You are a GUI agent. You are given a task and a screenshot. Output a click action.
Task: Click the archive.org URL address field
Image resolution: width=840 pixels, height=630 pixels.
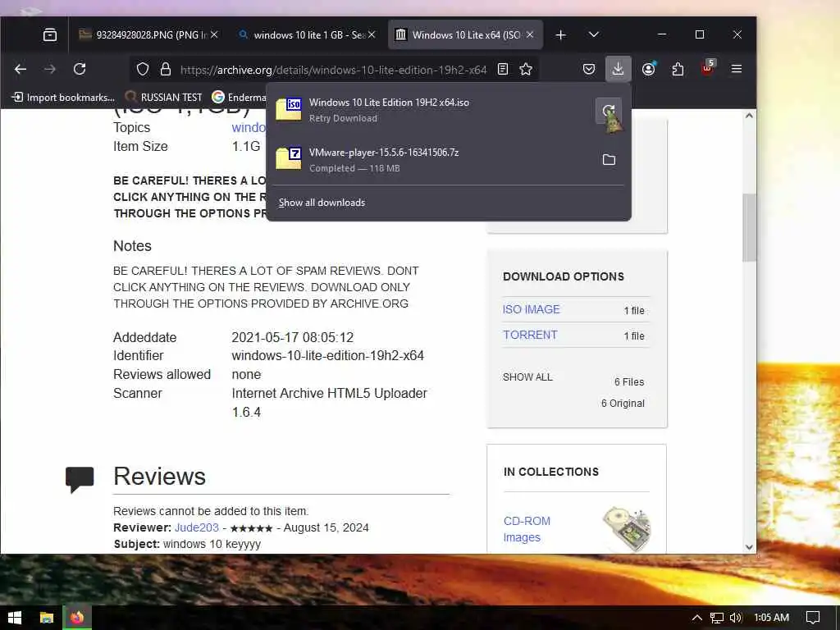[333, 70]
